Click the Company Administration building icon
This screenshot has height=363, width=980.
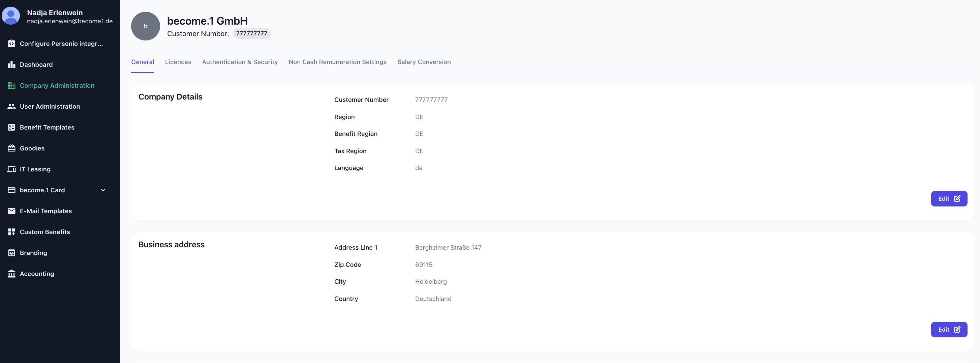click(x=11, y=85)
